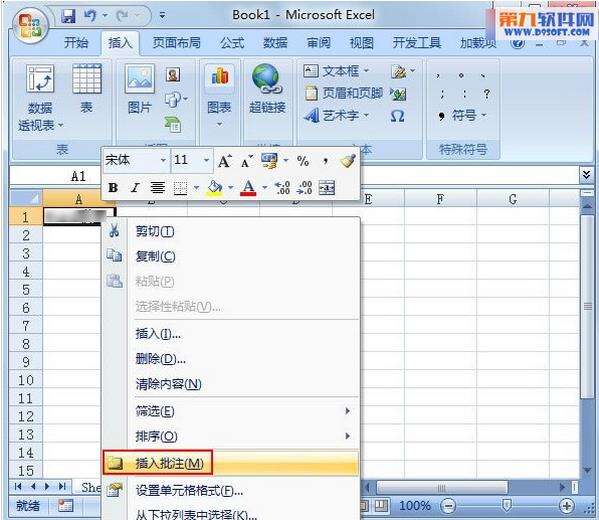Click the Save icon in quick access toolbar
The height and width of the screenshot is (520, 599).
coord(68,16)
